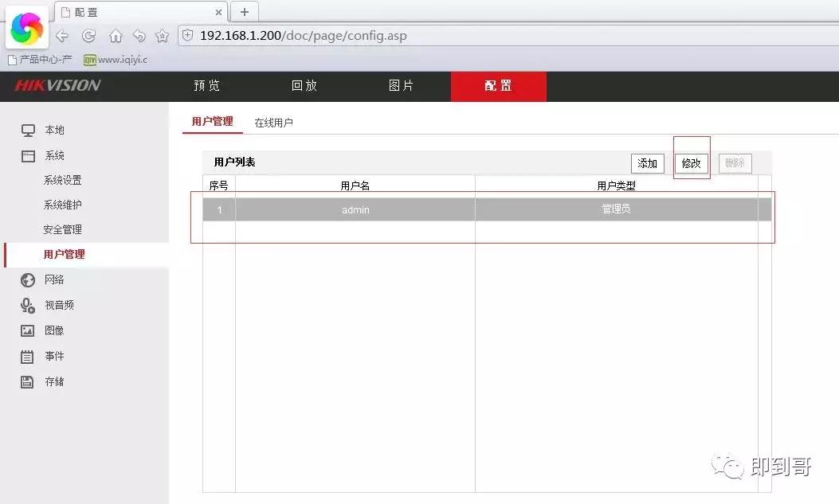Open the 存储 (Storage) settings section
The width and height of the screenshot is (839, 504).
tap(54, 381)
